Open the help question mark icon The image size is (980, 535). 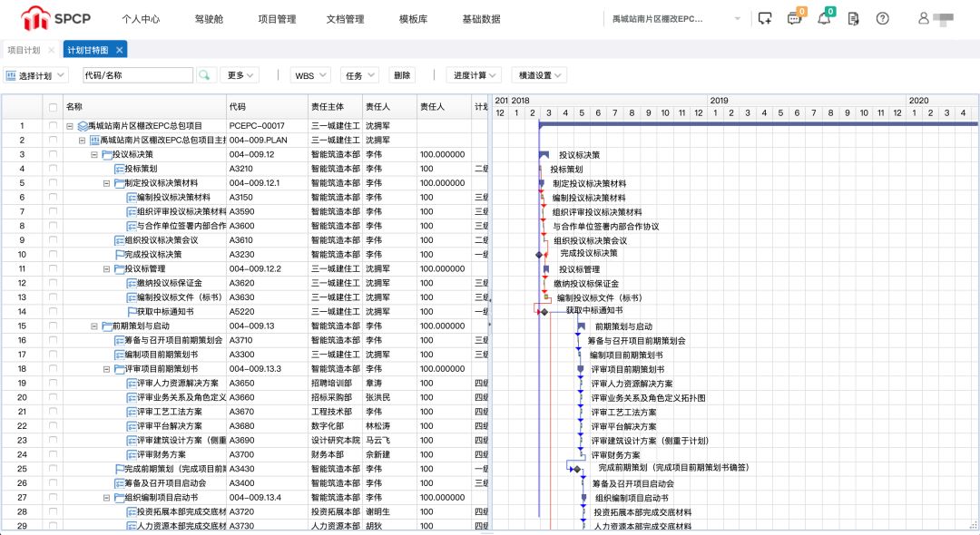883,19
